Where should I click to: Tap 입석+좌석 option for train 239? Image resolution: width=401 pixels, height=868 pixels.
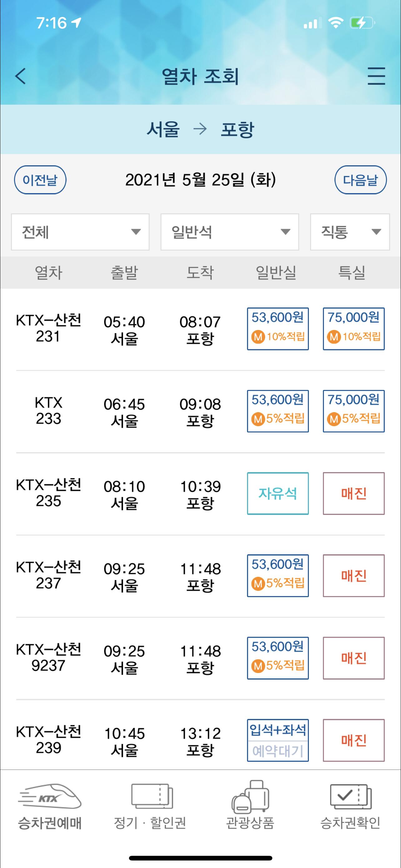pos(278,730)
